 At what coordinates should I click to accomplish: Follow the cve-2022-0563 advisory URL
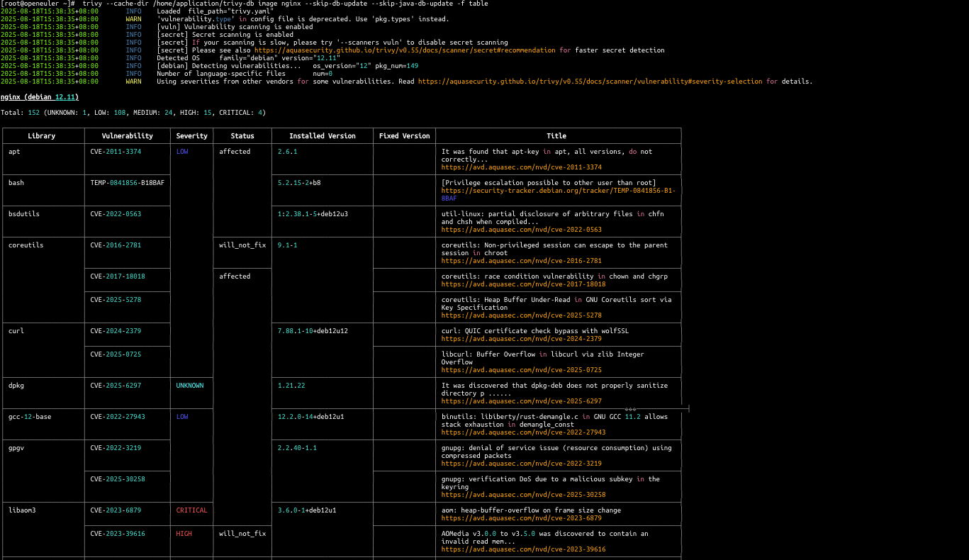(x=521, y=230)
